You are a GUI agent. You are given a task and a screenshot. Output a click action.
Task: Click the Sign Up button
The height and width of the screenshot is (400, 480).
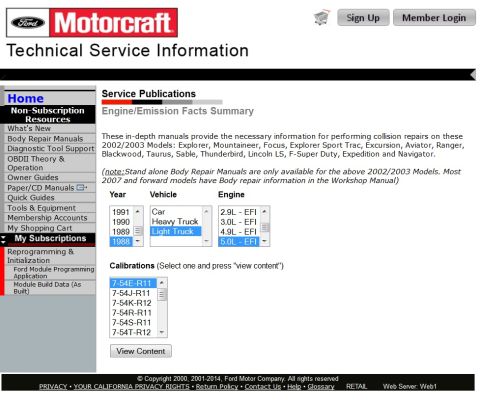click(x=363, y=18)
